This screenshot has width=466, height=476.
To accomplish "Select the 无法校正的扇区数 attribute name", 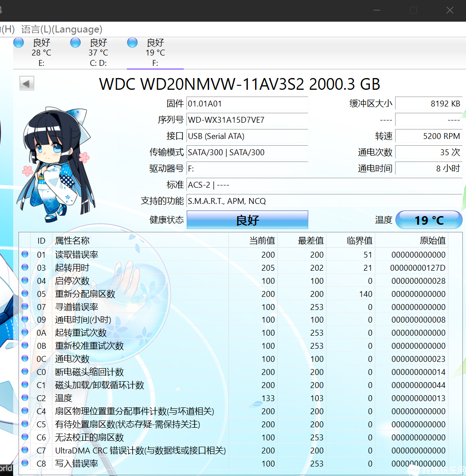I will click(89, 438).
